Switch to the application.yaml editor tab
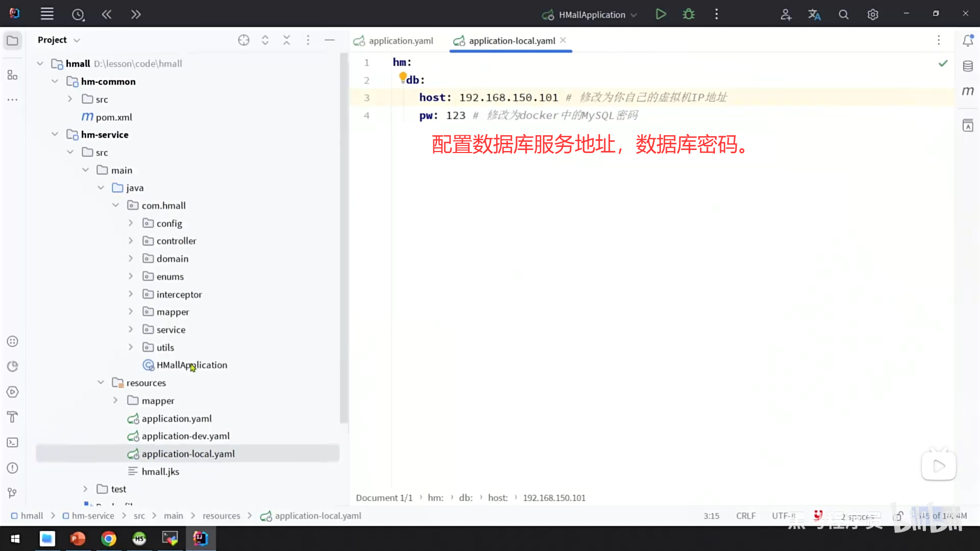 click(x=401, y=41)
